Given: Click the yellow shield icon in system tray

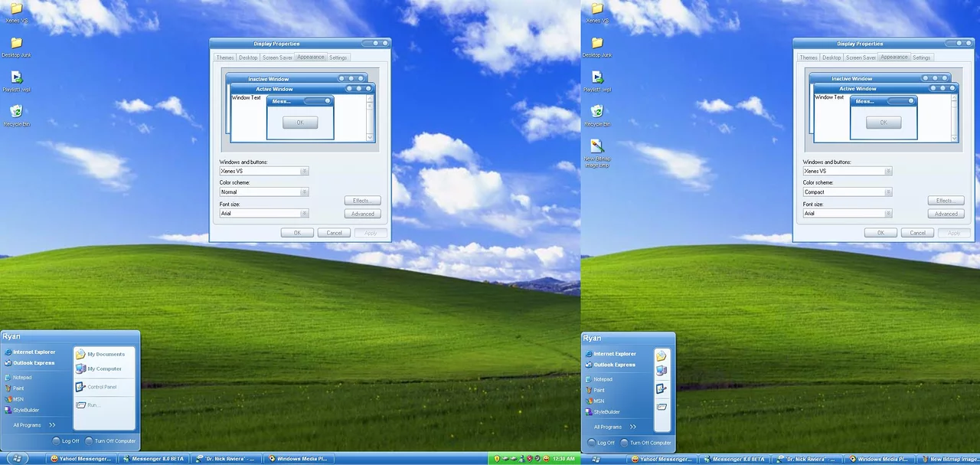Looking at the screenshot, I should (x=496, y=459).
